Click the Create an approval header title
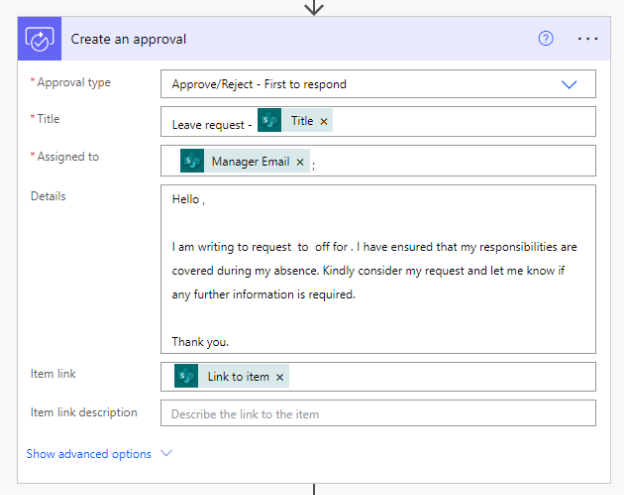 128,39
